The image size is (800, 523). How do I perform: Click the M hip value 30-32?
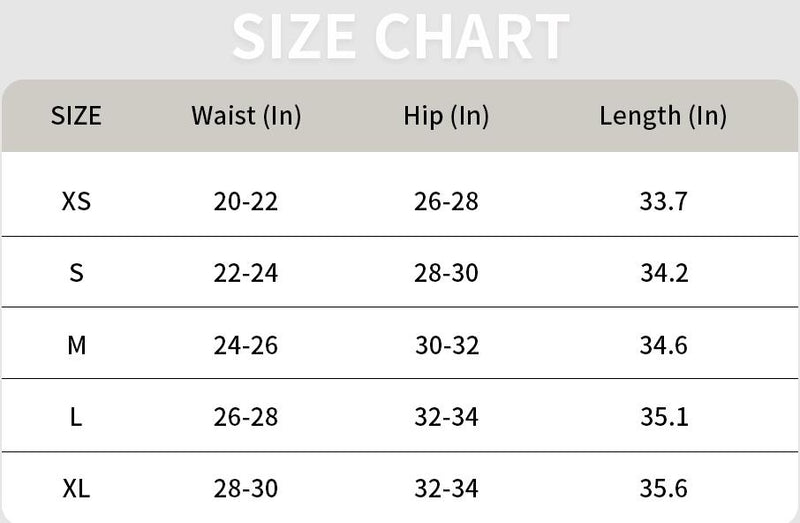coord(447,346)
